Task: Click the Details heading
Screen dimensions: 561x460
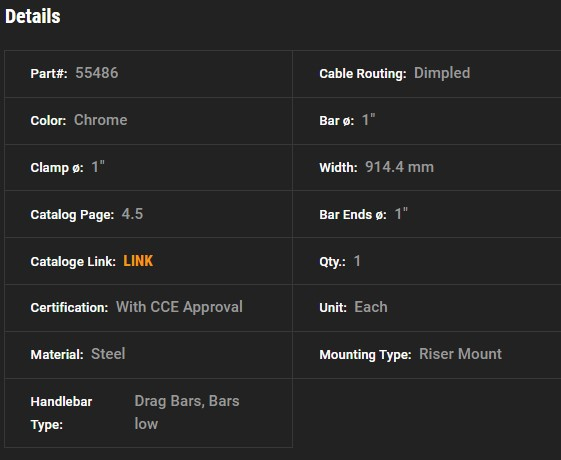Action: tap(33, 16)
